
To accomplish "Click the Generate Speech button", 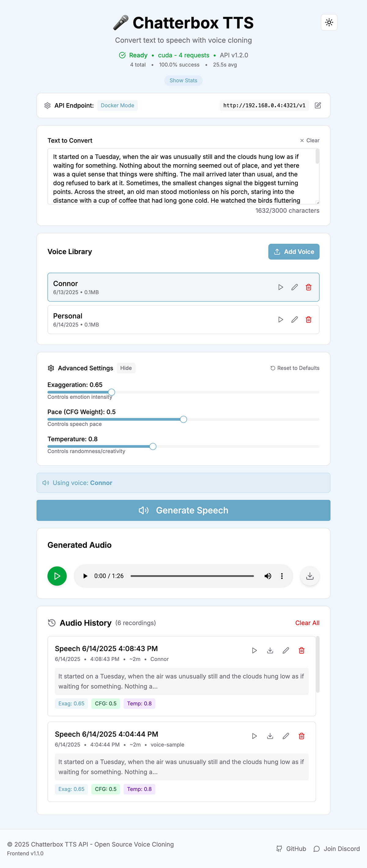I will pos(183,510).
